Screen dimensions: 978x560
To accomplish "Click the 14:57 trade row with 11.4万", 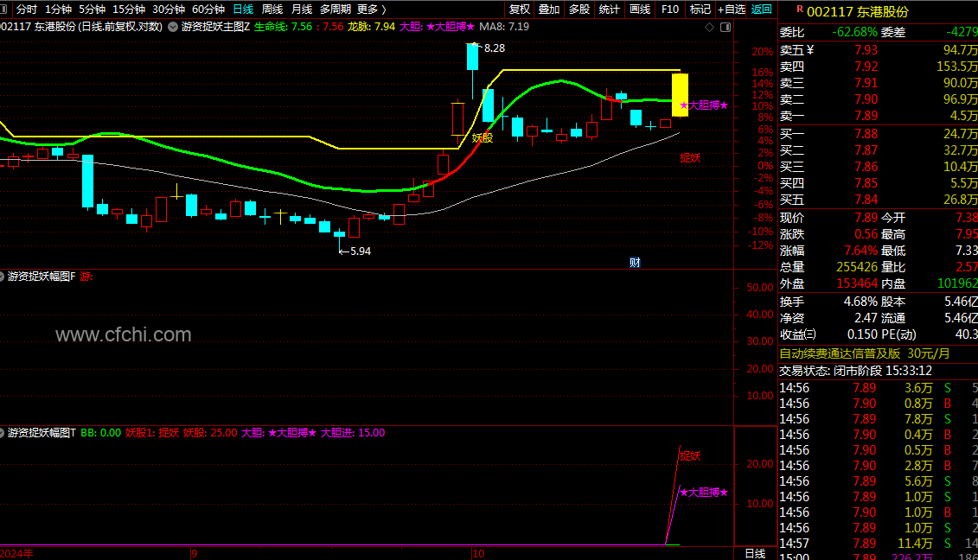I will click(x=879, y=544).
